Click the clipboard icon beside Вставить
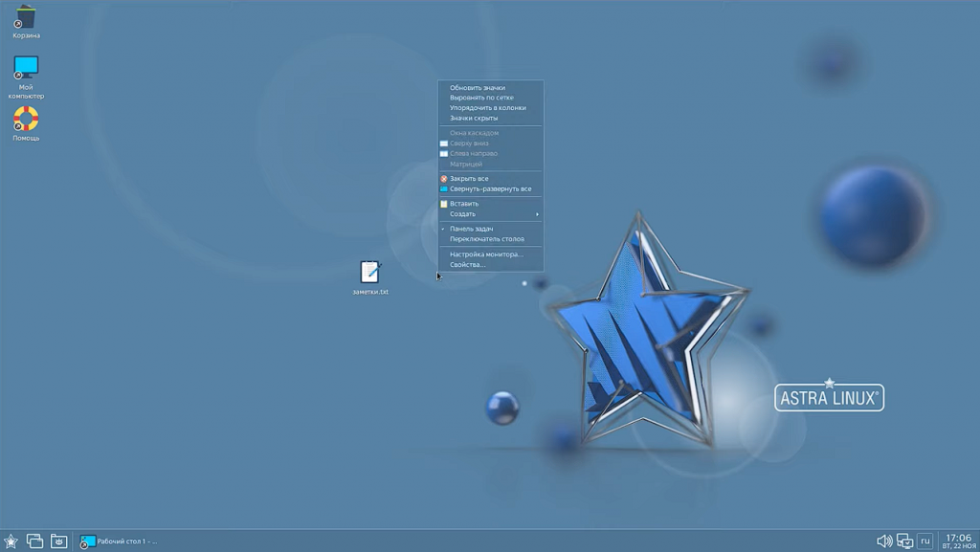This screenshot has width=980, height=552. click(x=444, y=204)
